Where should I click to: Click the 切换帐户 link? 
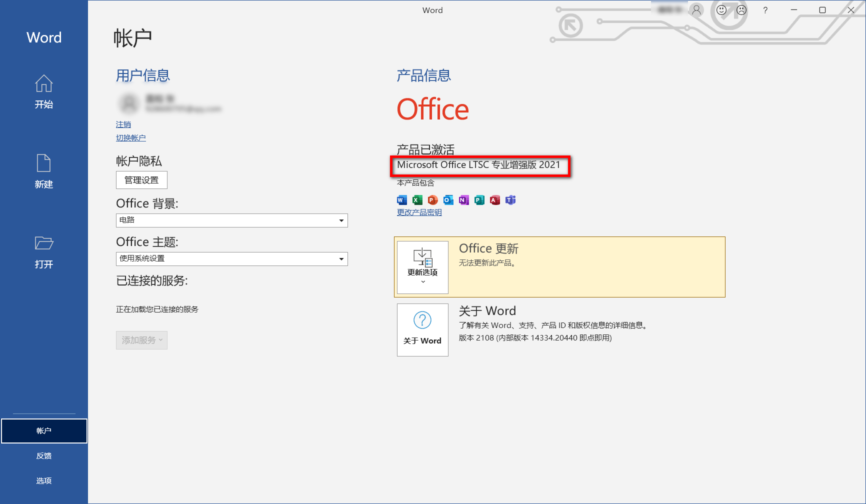pyautogui.click(x=130, y=137)
